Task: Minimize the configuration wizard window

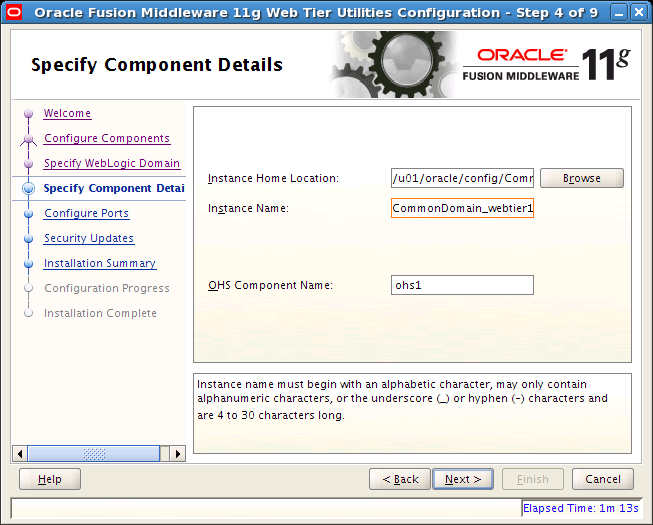Action: coord(619,12)
